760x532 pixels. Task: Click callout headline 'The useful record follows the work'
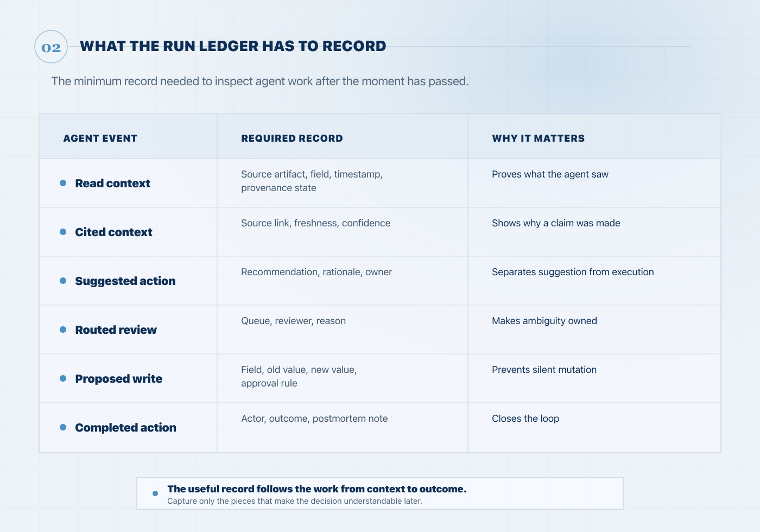317,489
